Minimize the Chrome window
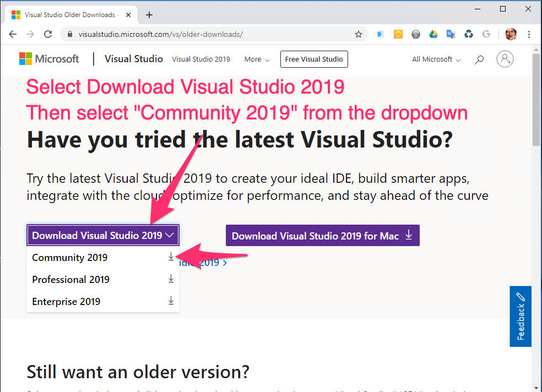This screenshot has height=392, width=542. coord(478,9)
